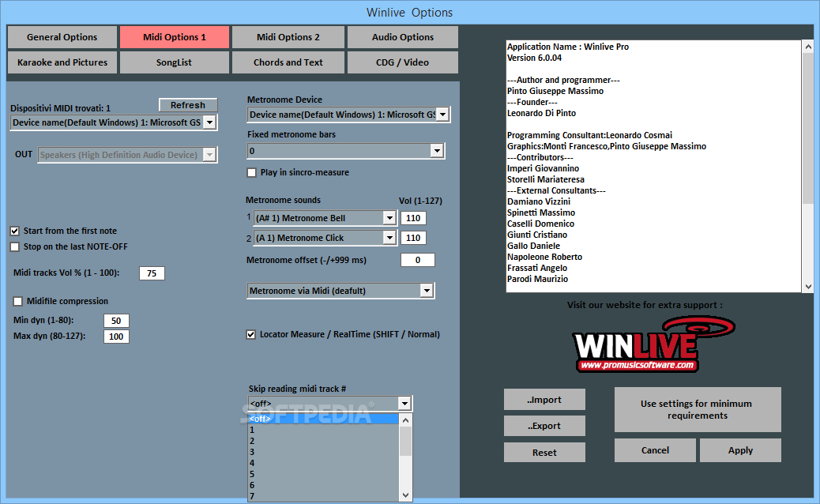Viewport: 820px width, 504px height.
Task: Click Application Name : Winlive Pro line
Action: [x=568, y=47]
